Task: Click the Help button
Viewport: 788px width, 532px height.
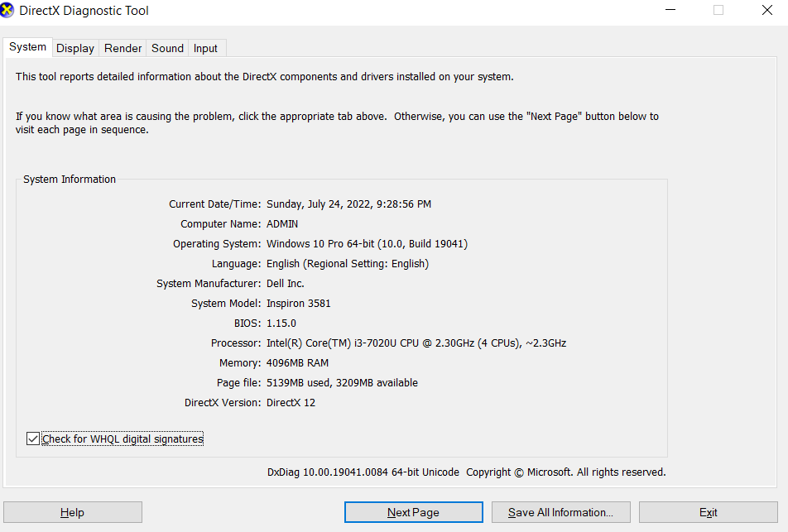Action: (73, 512)
